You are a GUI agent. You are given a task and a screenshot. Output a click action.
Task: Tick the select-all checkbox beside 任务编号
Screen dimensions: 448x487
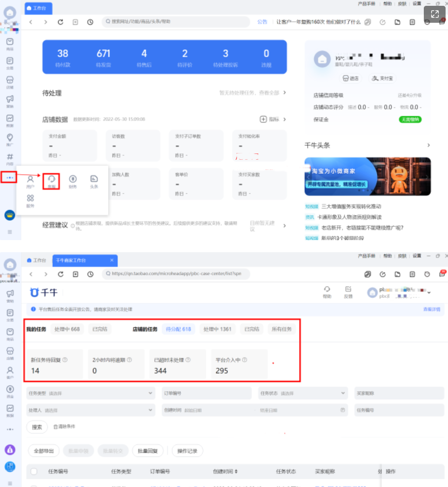34,471
